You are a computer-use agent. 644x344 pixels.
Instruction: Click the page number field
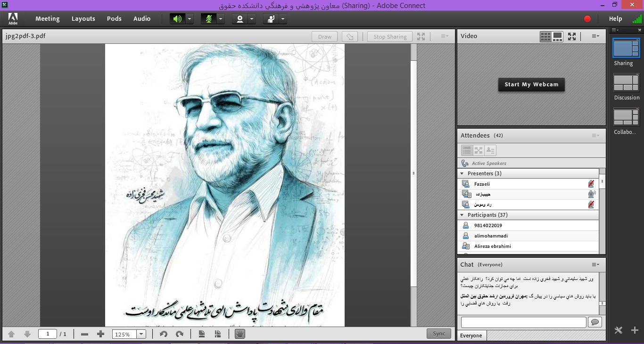point(48,334)
